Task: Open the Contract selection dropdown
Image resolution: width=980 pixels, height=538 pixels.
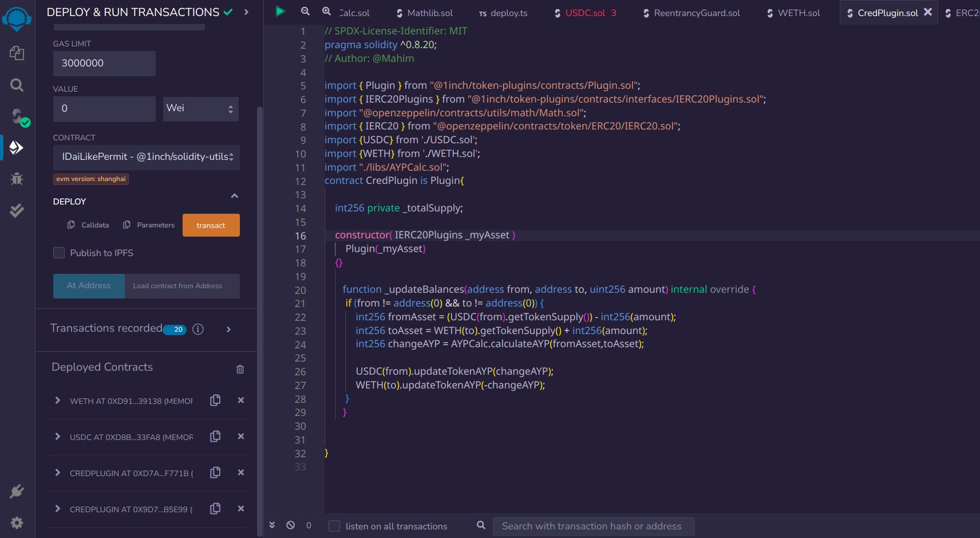Action: click(x=147, y=157)
